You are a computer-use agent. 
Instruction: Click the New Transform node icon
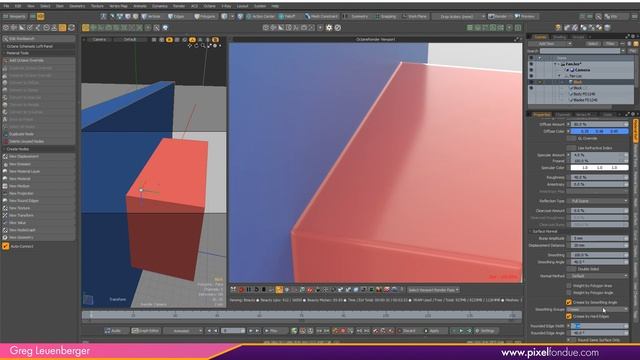[5, 216]
